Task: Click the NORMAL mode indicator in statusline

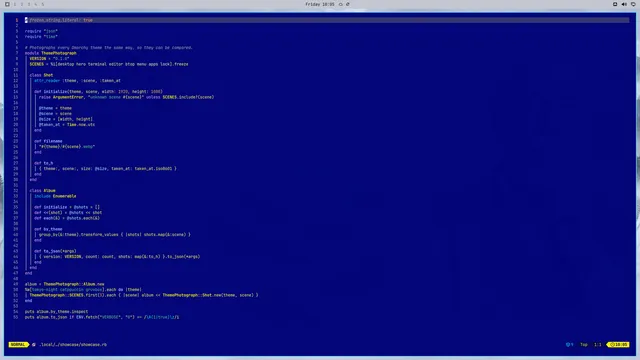Action: tap(18, 344)
